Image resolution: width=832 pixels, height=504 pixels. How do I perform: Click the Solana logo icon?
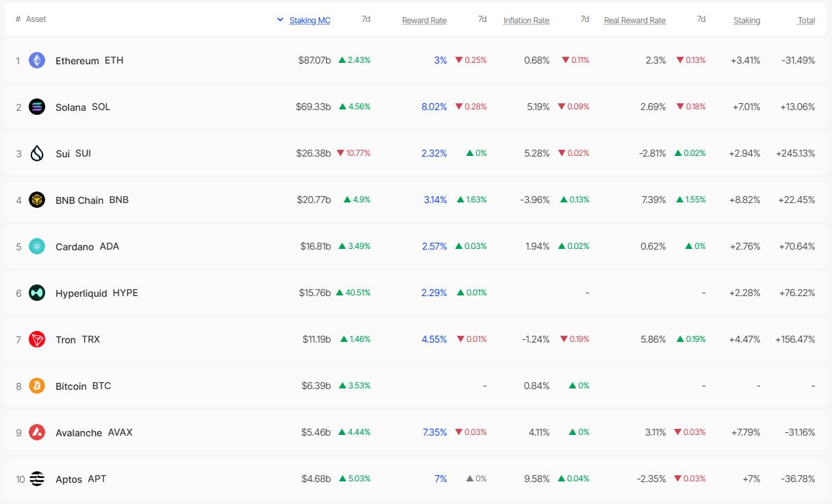pos(37,107)
